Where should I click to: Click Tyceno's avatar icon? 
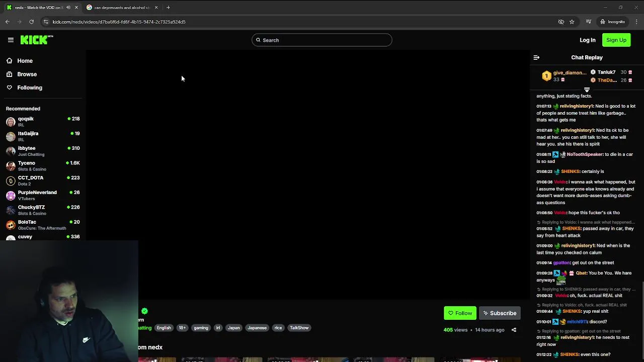[11, 166]
